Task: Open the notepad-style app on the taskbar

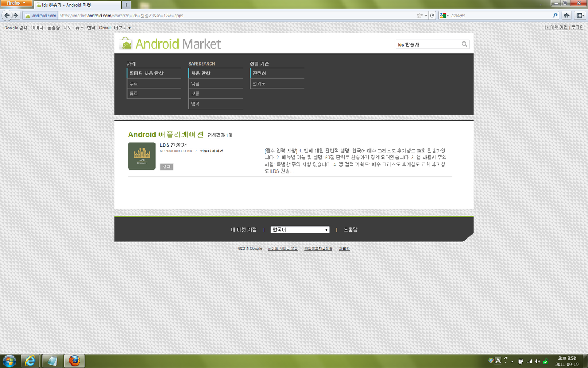Action: 52,361
